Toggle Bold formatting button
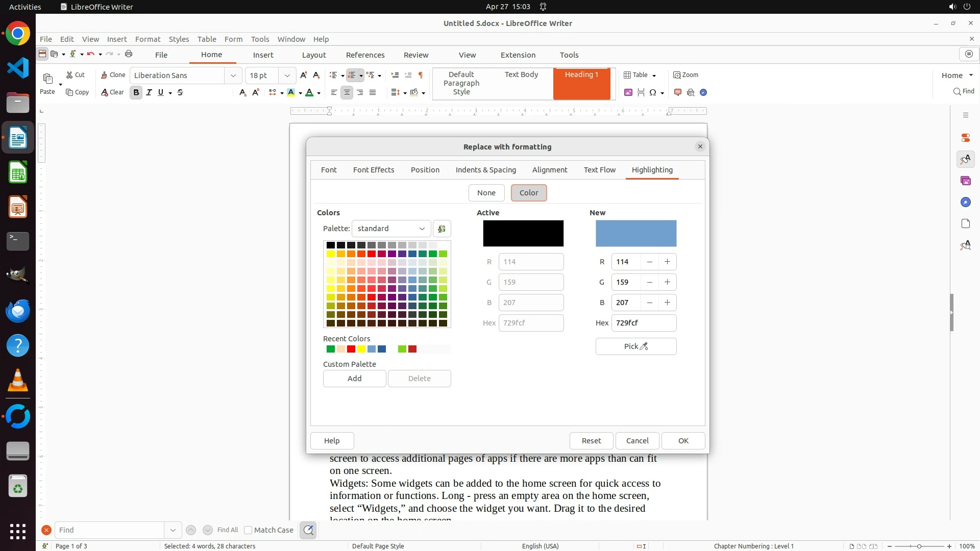Screen dimensions: 980x551 point(136,92)
